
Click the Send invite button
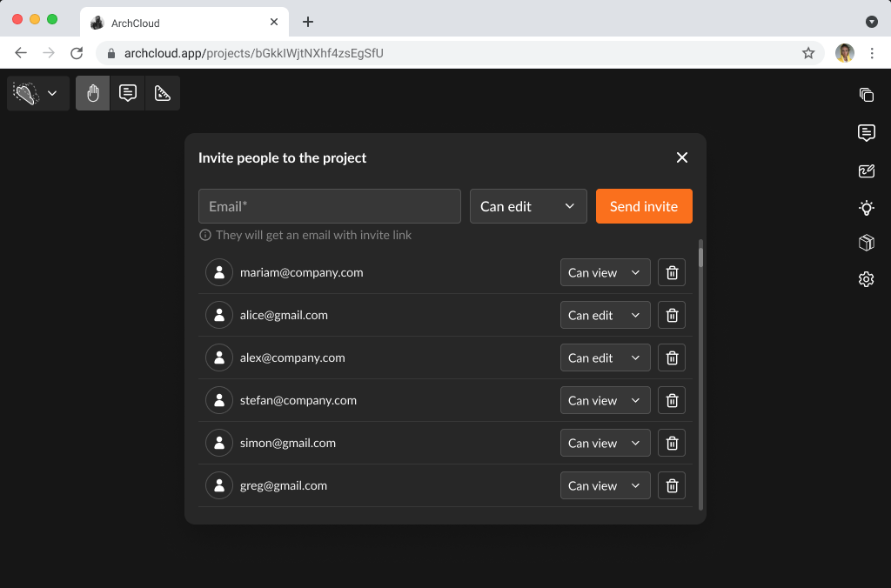click(644, 206)
